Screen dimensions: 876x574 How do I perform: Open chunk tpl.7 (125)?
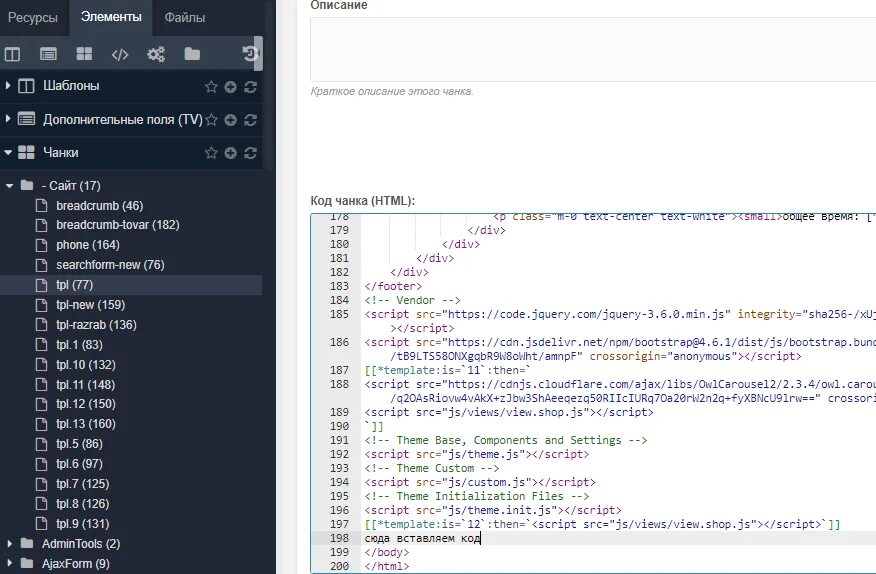coord(82,484)
